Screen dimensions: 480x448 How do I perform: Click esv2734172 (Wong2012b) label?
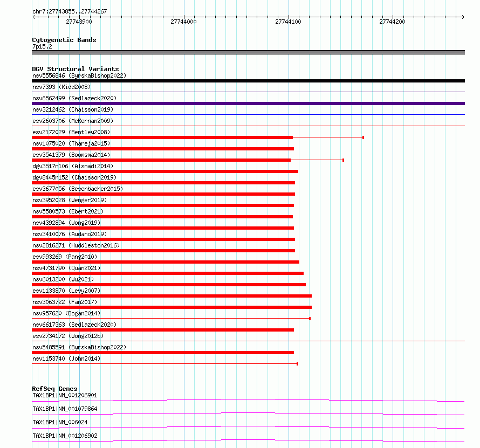pos(68,336)
